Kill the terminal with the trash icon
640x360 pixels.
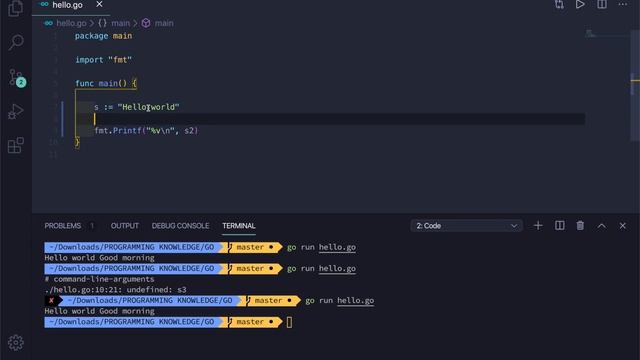point(580,226)
